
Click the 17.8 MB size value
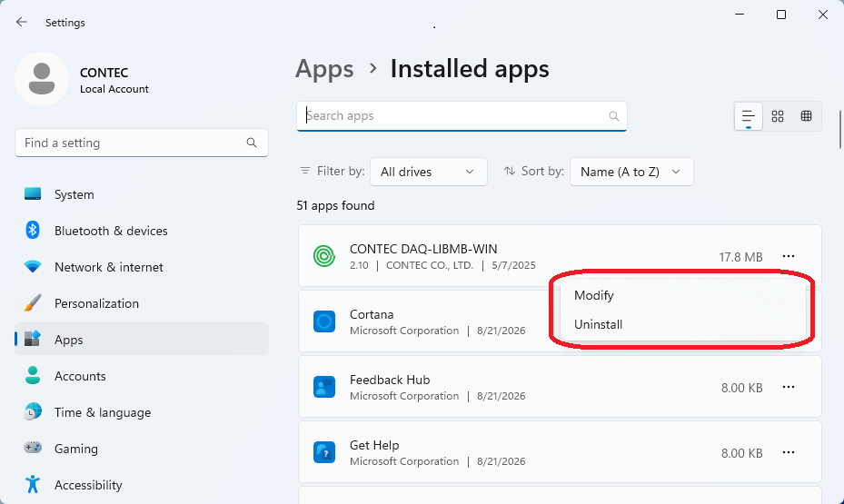(740, 257)
